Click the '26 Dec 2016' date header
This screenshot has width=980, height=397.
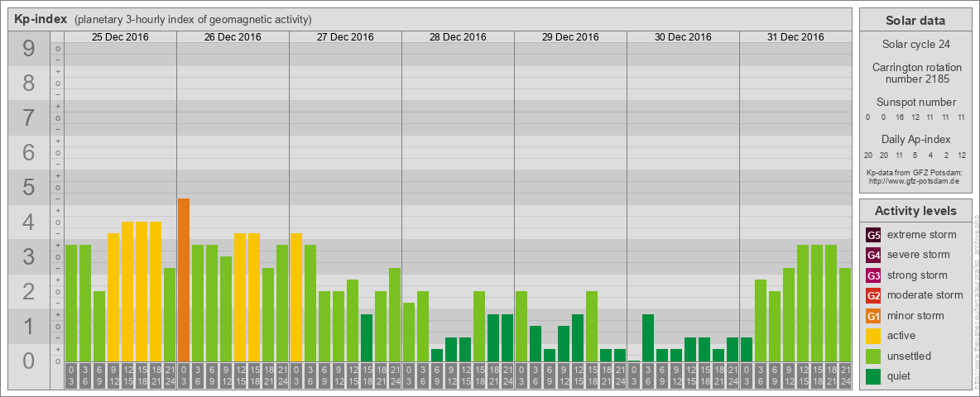[x=233, y=37]
